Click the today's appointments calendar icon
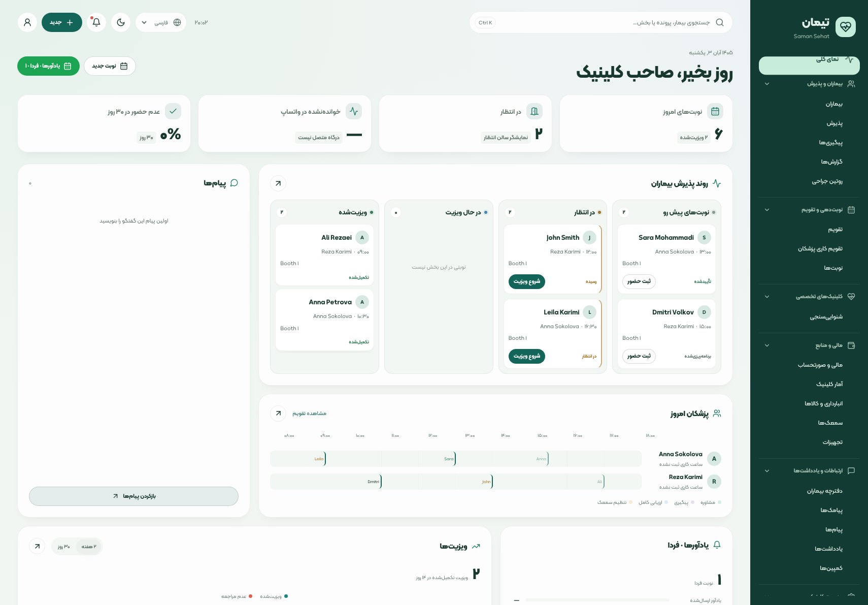This screenshot has height=605, width=868. [x=715, y=111]
